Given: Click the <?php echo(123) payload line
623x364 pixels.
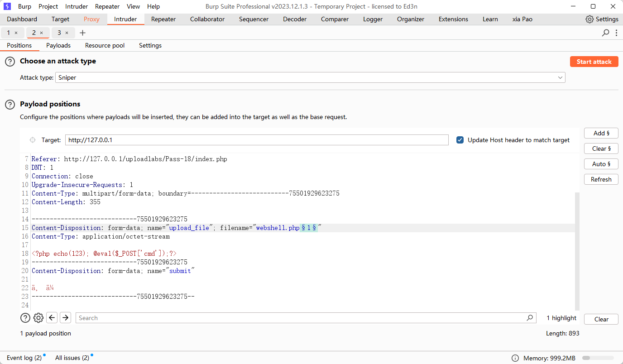Looking at the screenshot, I should coord(104,254).
